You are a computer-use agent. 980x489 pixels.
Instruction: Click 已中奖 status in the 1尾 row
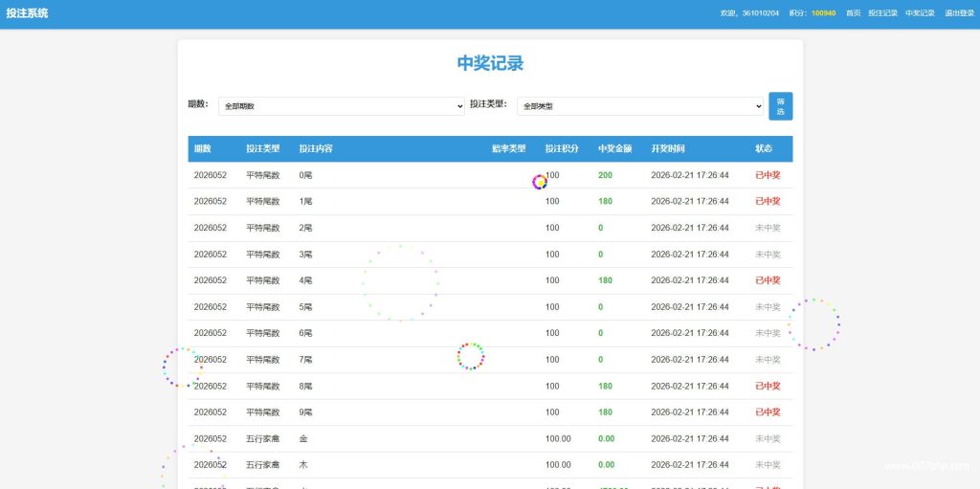point(768,201)
